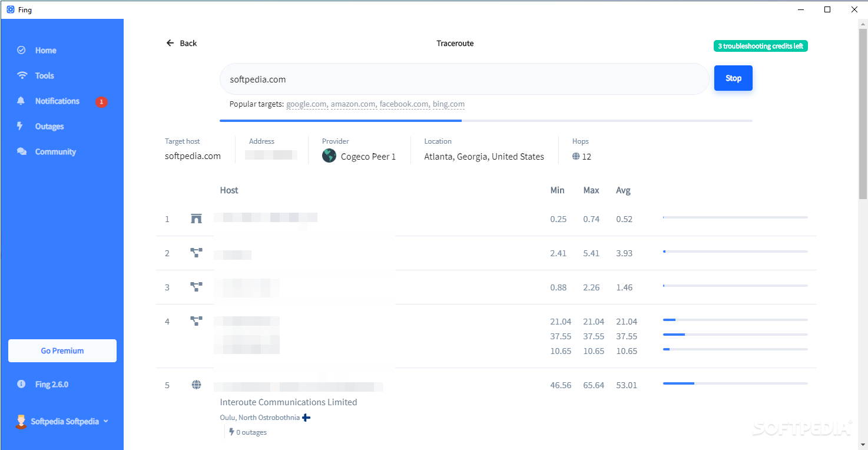Click the traceroute progress bar
This screenshot has height=450, width=868.
tap(486, 121)
